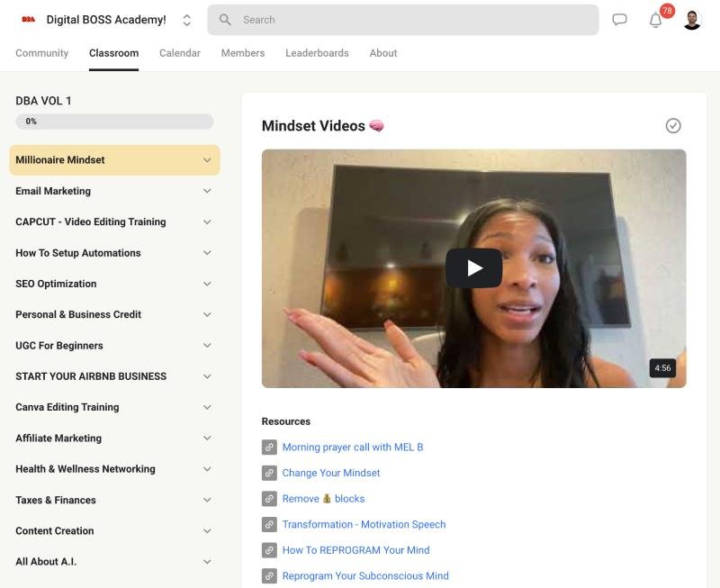Open the Members tab
The width and height of the screenshot is (720, 588).
[243, 53]
